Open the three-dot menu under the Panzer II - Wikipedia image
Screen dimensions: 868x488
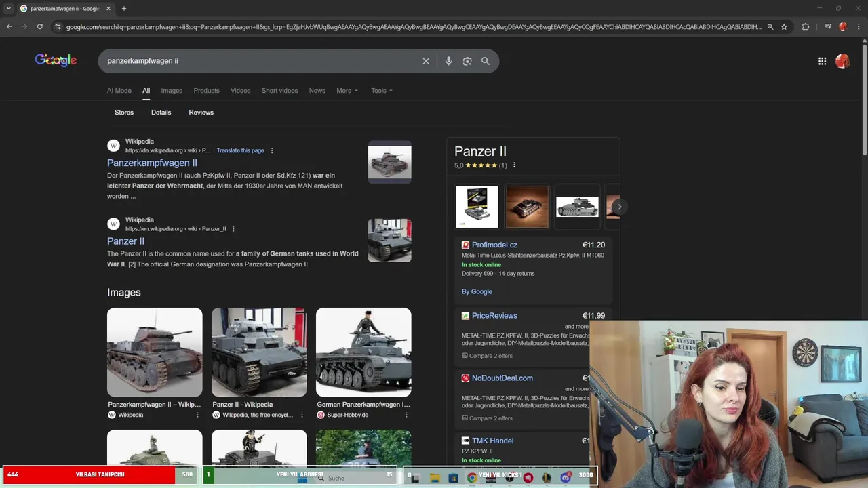302,415
